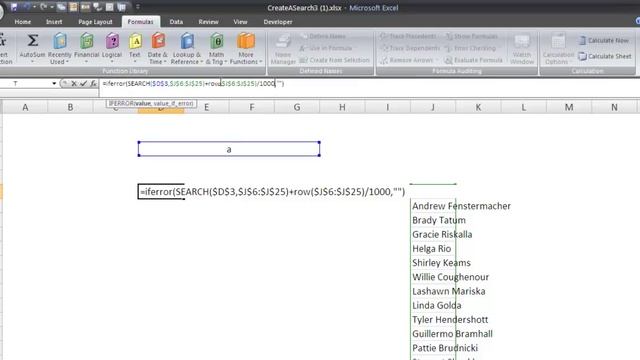Open Recently Used functions list
The height and width of the screenshot is (360, 640).
60,49
